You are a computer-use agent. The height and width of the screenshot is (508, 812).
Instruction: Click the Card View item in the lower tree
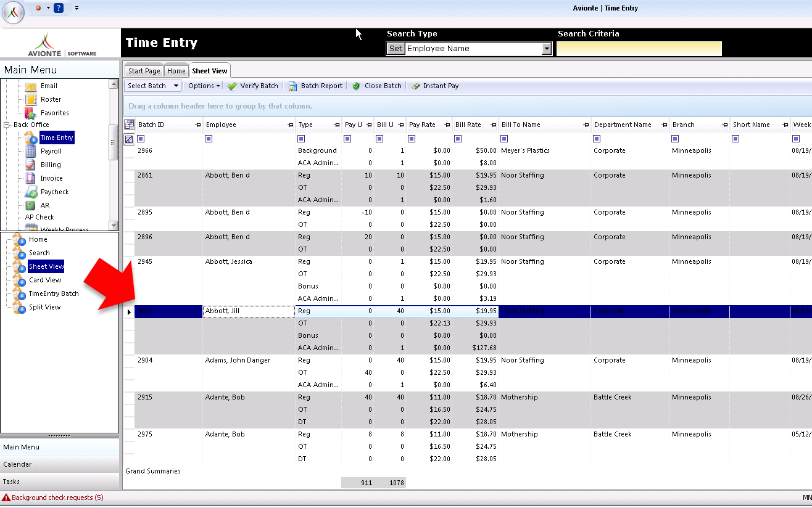tap(45, 280)
